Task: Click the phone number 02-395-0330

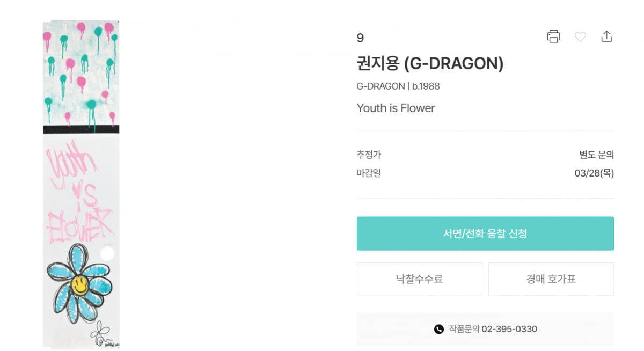Action: pos(509,329)
